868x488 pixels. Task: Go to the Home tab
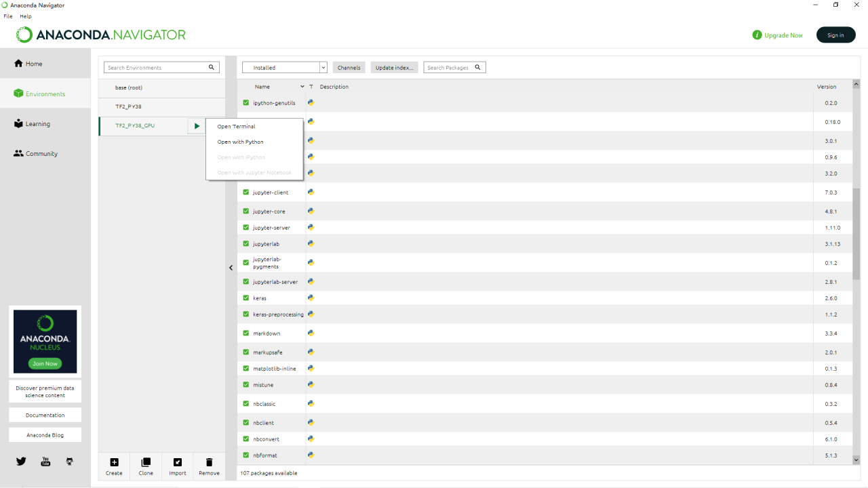click(45, 64)
